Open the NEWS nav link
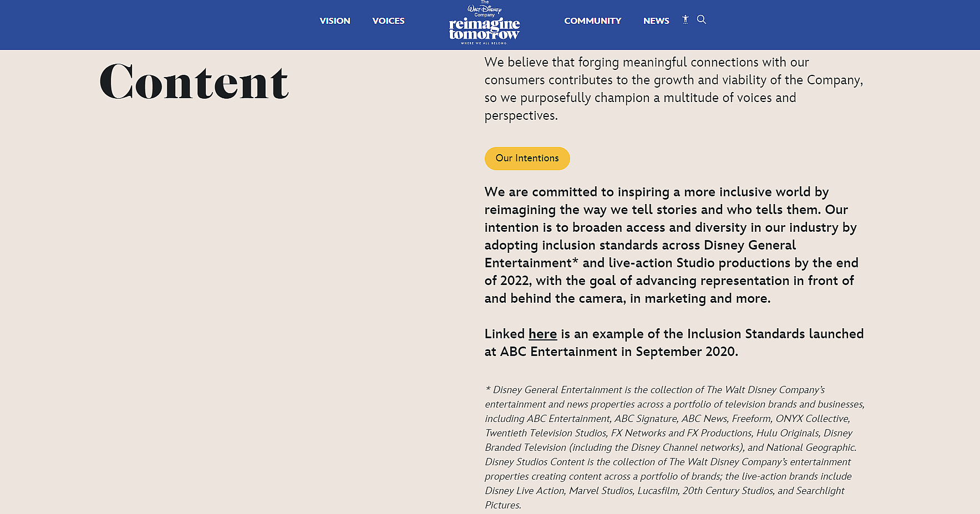Image resolution: width=980 pixels, height=514 pixels. pos(656,21)
